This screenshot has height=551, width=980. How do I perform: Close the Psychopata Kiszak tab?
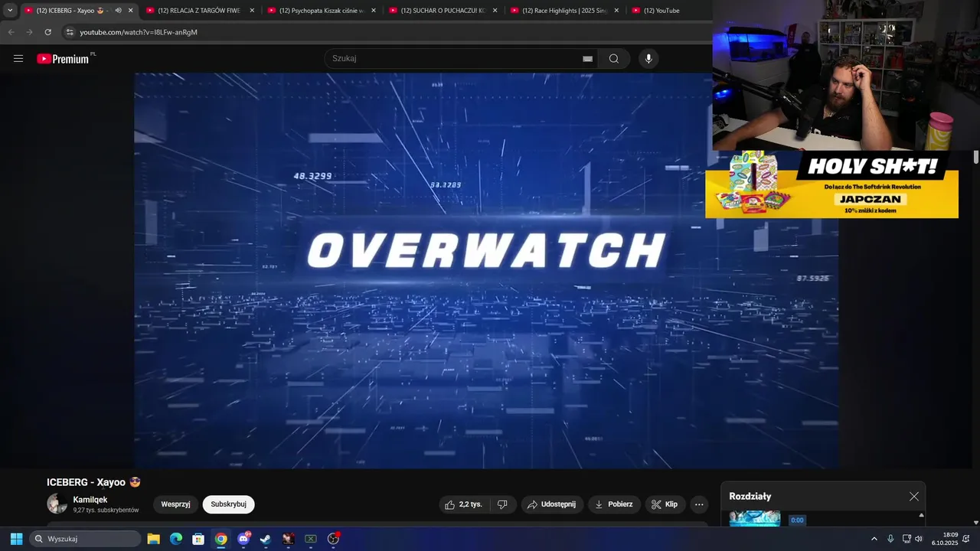374,11
